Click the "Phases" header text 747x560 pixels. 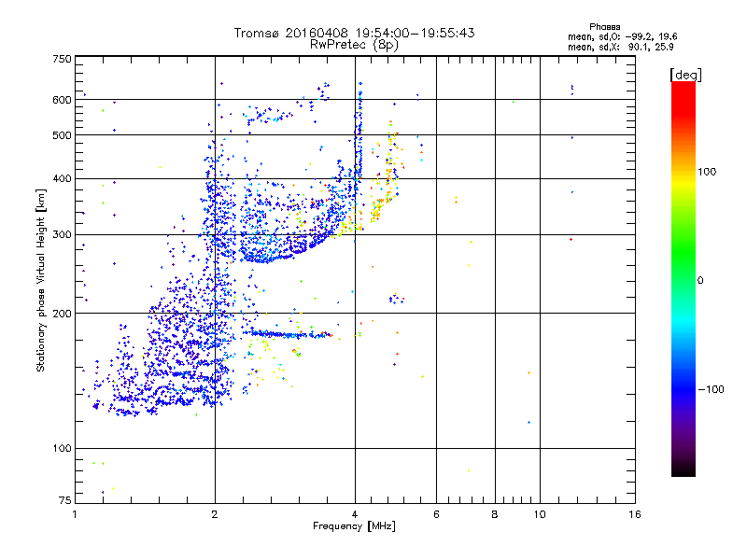click(x=604, y=27)
